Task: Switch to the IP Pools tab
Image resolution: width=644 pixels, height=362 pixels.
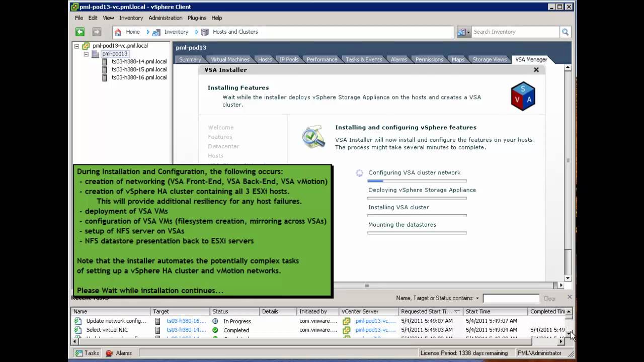Action: point(289,59)
